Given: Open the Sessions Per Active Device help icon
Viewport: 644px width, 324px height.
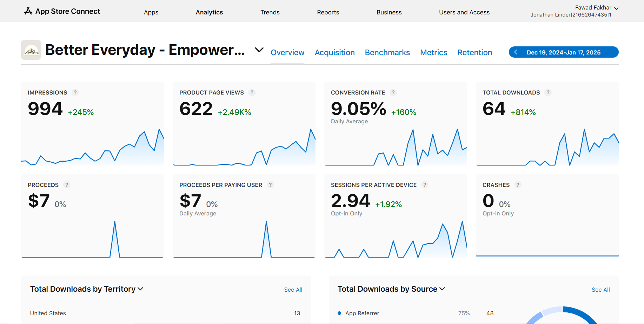Looking at the screenshot, I should point(425,184).
